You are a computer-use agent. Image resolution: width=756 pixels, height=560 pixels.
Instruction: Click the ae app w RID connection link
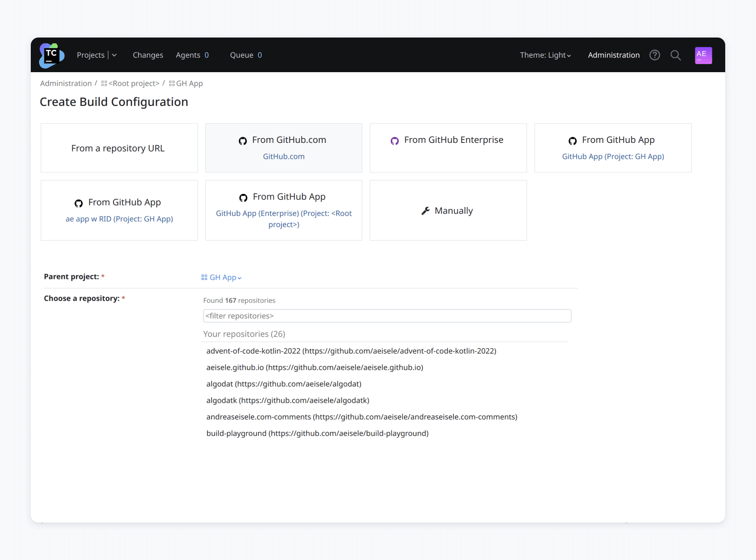(x=119, y=219)
